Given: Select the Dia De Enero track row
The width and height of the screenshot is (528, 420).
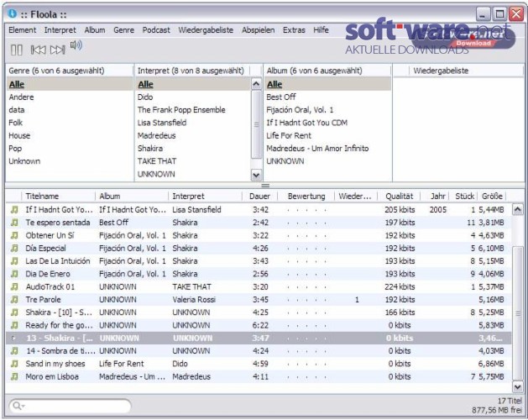Looking at the screenshot, I should click(259, 274).
